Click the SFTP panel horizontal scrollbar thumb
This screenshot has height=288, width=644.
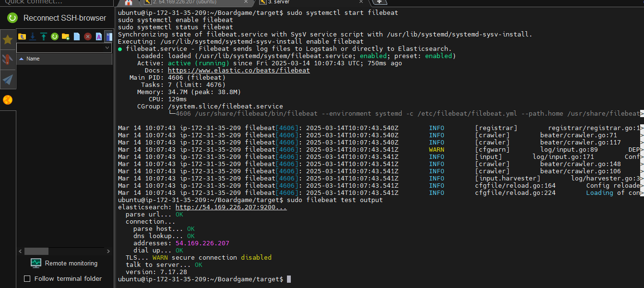click(x=36, y=251)
